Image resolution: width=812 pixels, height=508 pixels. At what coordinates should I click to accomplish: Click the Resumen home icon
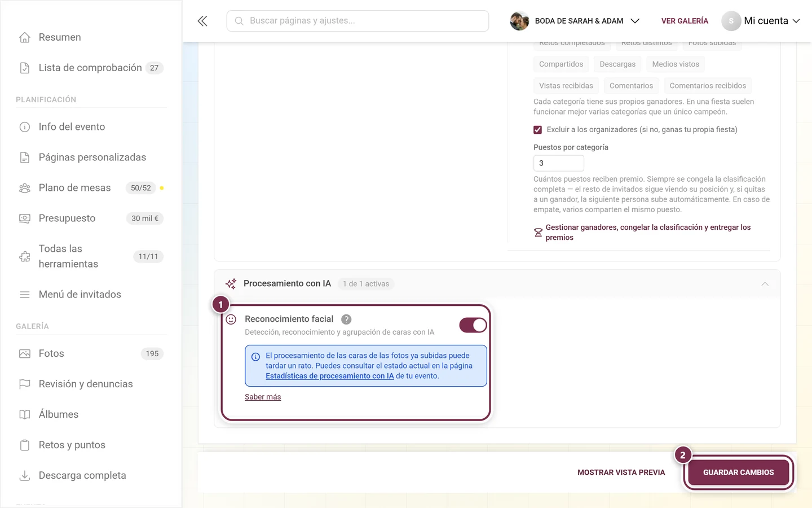(x=25, y=37)
